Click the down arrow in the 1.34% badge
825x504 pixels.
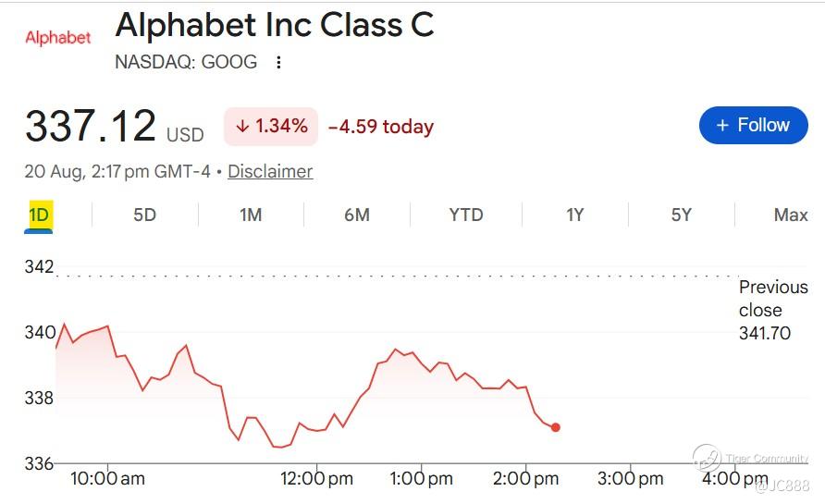(x=242, y=127)
